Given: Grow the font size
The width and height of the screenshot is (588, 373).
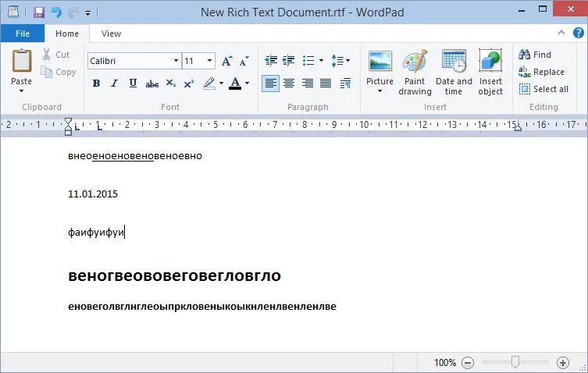Looking at the screenshot, I should point(227,61).
